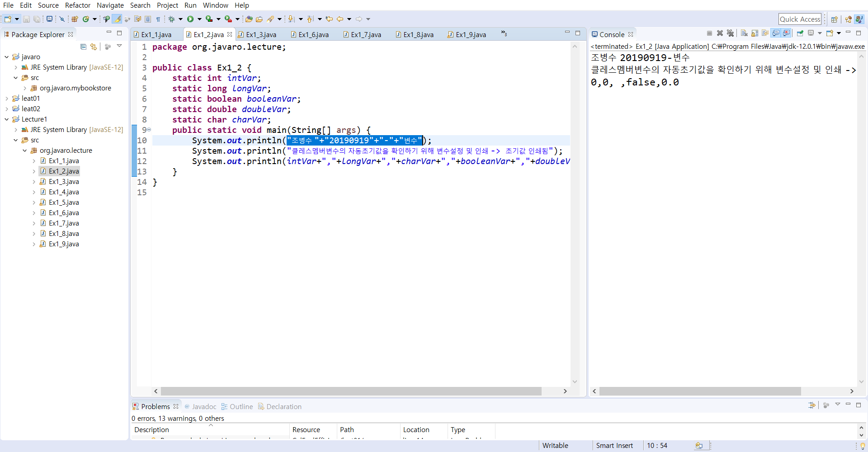The image size is (868, 452).
Task: Toggle Show Console When Standard Out Changes
Action: (x=776, y=33)
